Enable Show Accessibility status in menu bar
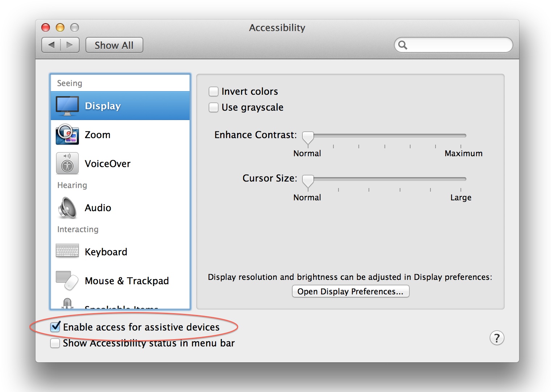The width and height of the screenshot is (551, 392). pyautogui.click(x=55, y=343)
